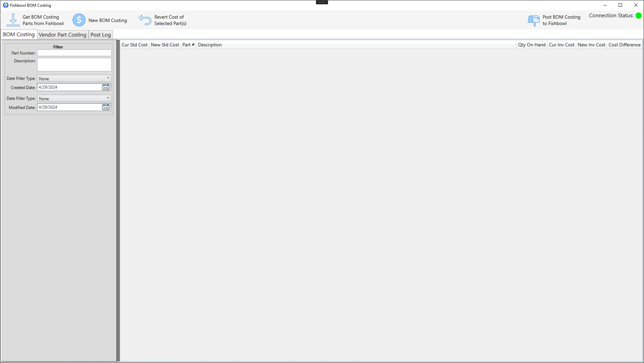644x363 pixels.
Task: Click the Fishbowl app logo in title bar
Action: point(5,5)
